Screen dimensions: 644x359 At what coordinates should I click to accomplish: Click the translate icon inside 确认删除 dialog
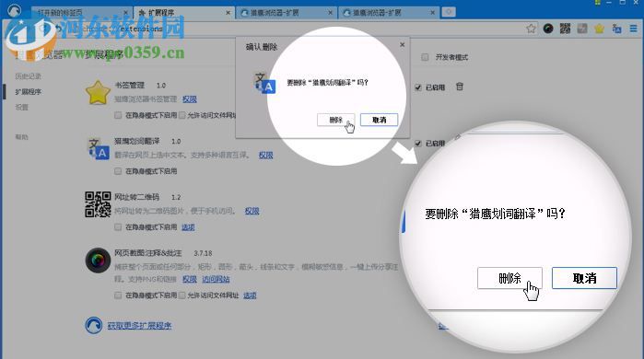click(x=265, y=83)
